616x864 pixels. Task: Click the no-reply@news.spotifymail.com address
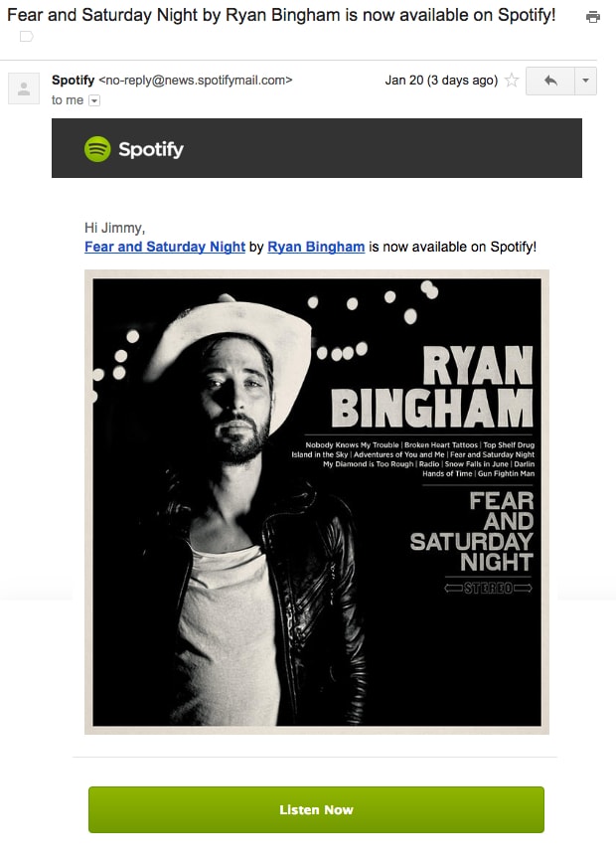(196, 80)
